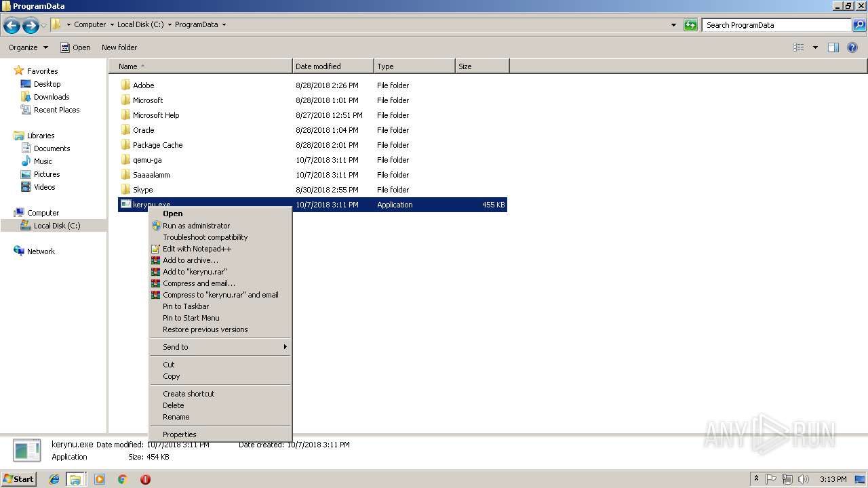Screen dimensions: 868x488
Task: Click the Action Center flag tray icon
Action: pos(772,479)
